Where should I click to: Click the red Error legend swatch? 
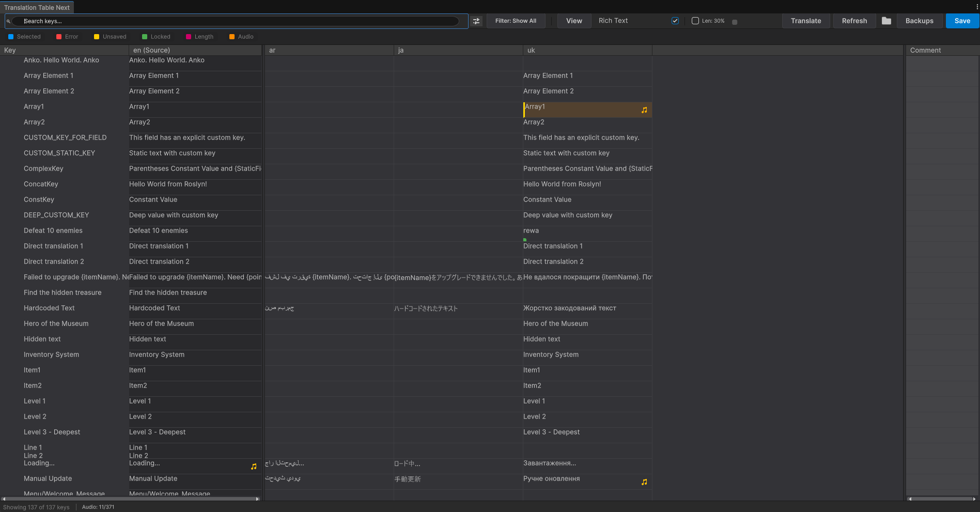coord(58,37)
